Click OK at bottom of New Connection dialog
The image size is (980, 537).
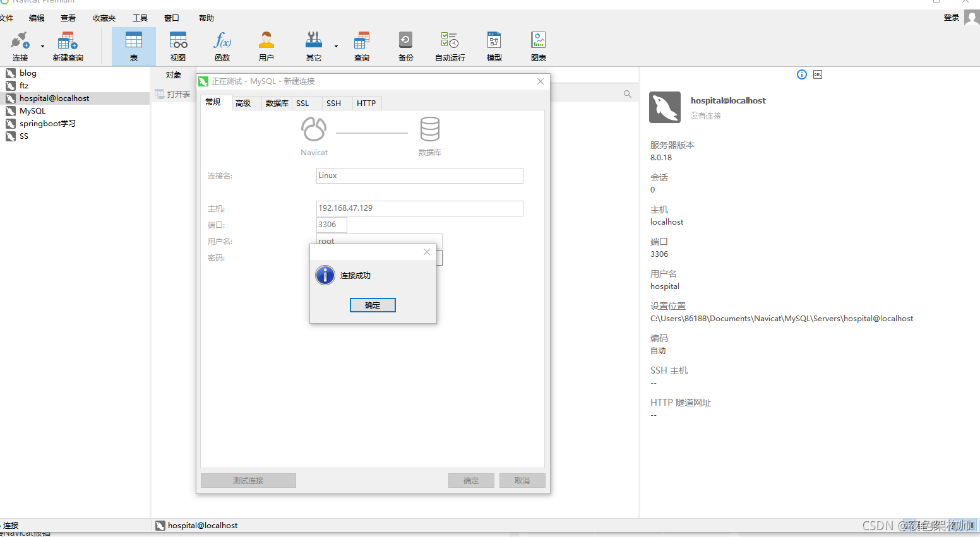click(x=471, y=481)
